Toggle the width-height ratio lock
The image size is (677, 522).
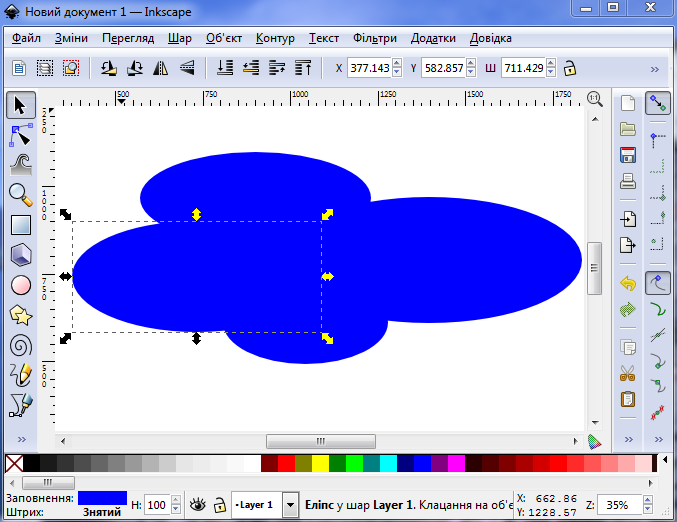coord(569,69)
